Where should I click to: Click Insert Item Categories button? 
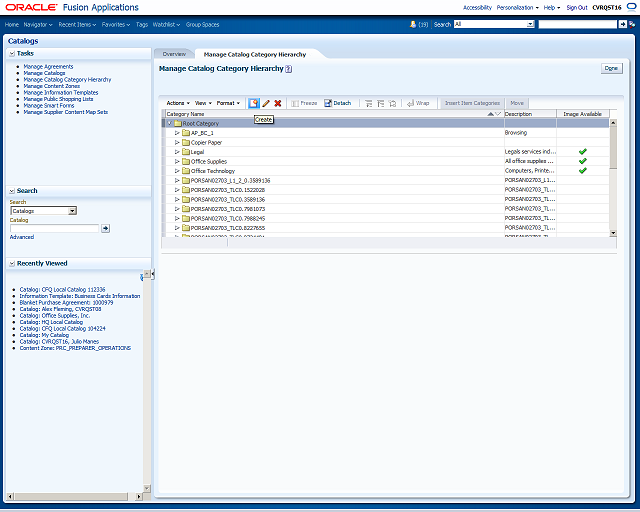pos(472,103)
